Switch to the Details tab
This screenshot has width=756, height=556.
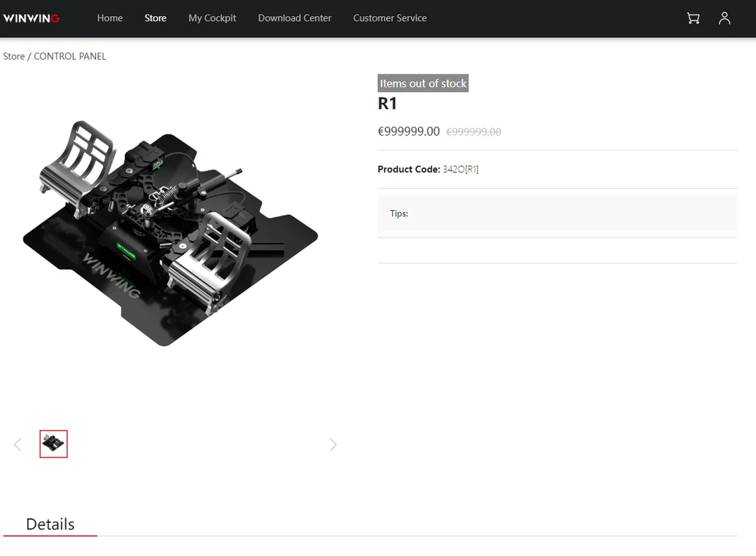[x=50, y=524]
